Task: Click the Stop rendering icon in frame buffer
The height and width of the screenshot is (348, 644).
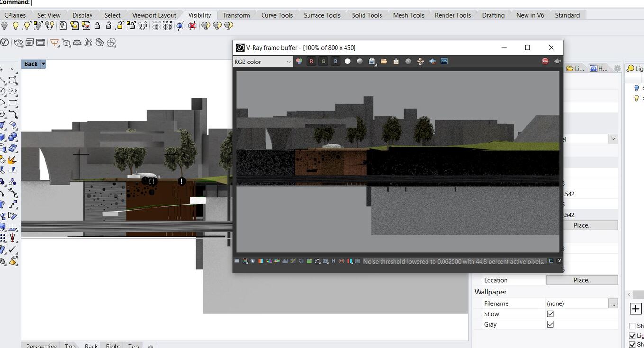Action: [545, 61]
